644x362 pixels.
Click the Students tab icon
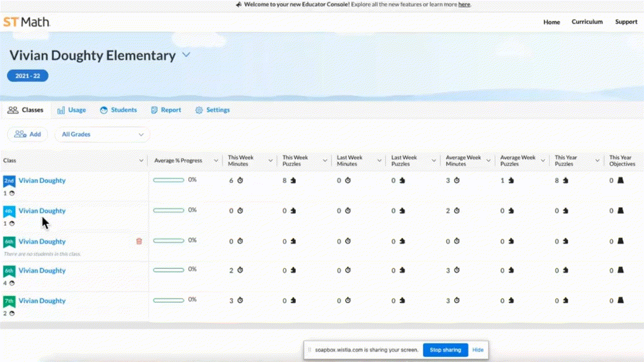coord(104,110)
